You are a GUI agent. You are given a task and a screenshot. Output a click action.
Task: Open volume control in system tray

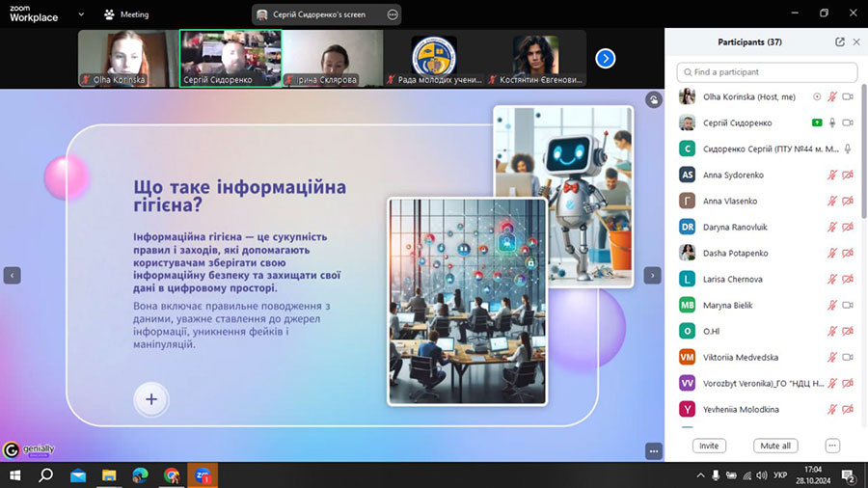pos(762,475)
